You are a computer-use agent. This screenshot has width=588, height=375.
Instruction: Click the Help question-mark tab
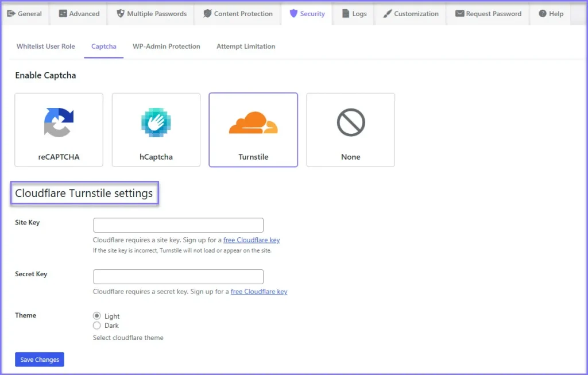click(x=551, y=14)
